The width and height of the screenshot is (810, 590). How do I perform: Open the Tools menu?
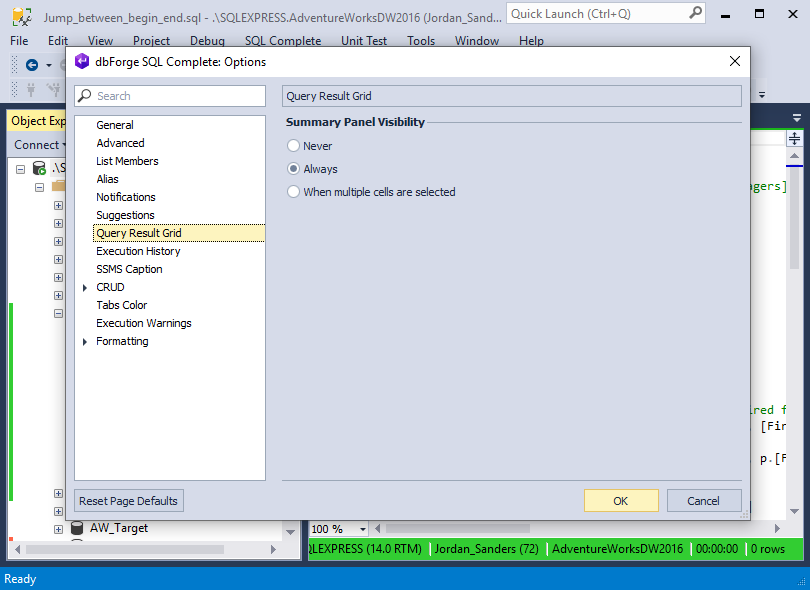pyautogui.click(x=420, y=40)
